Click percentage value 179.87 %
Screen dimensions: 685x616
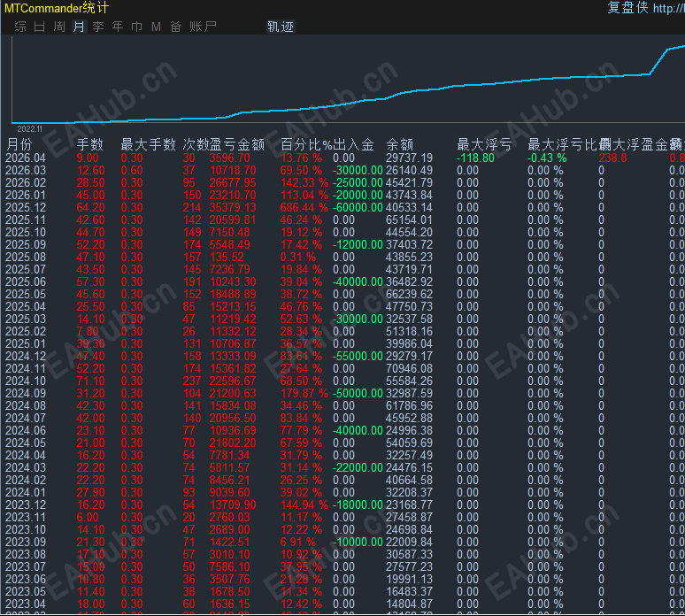click(x=304, y=393)
